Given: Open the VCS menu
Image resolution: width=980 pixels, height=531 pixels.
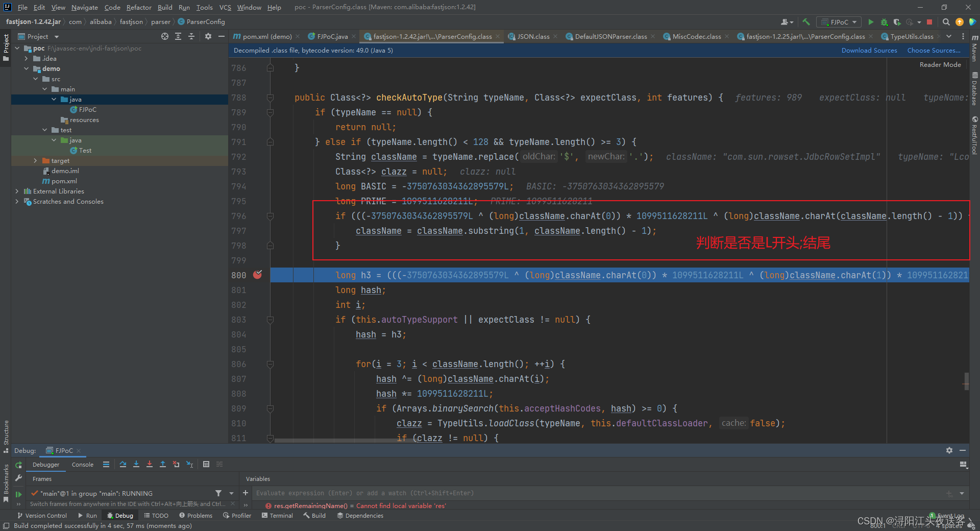Looking at the screenshot, I should (x=225, y=7).
